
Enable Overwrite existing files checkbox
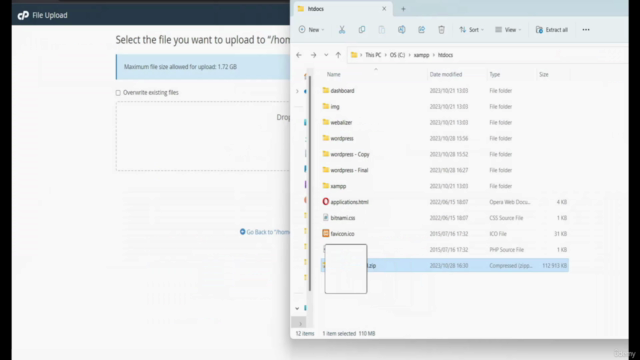click(118, 93)
